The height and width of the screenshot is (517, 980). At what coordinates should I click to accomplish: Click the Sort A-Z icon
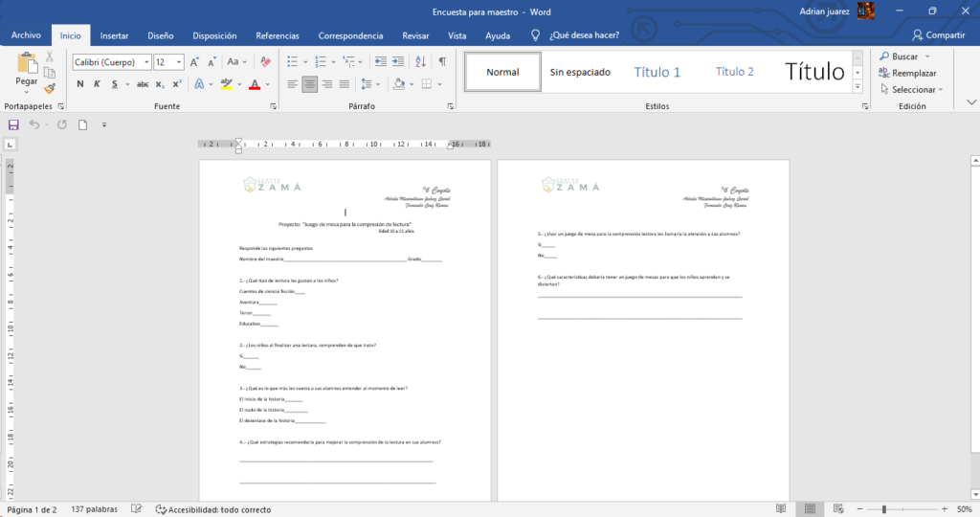click(421, 62)
